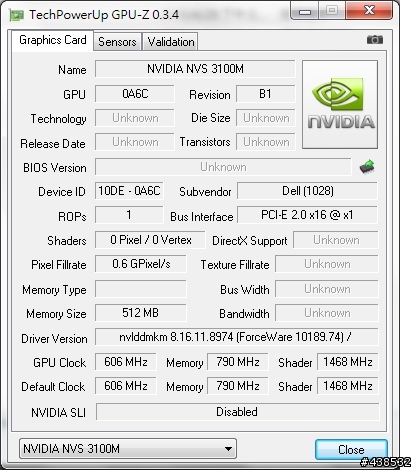417x470 pixels.
Task: Click the Transistors field
Action: coord(266,142)
